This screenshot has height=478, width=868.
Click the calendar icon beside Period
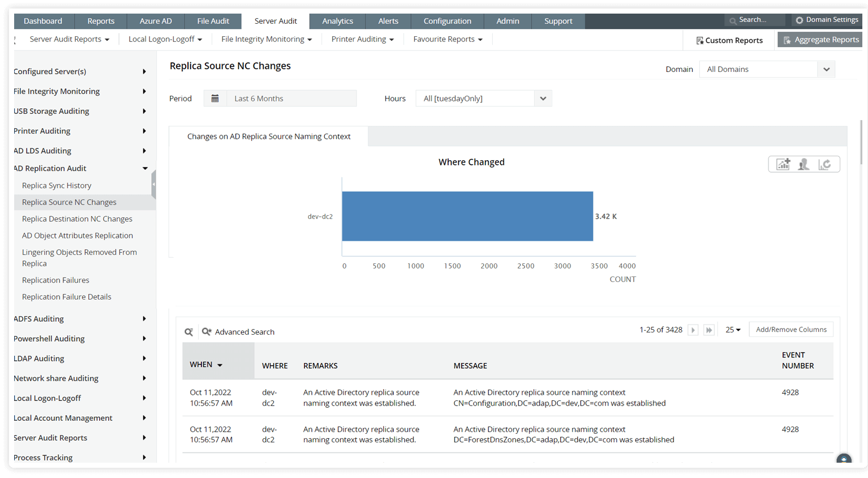(x=215, y=99)
